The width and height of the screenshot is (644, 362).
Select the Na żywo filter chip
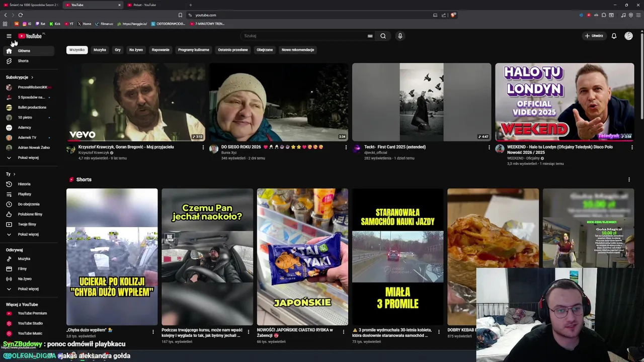point(136,50)
